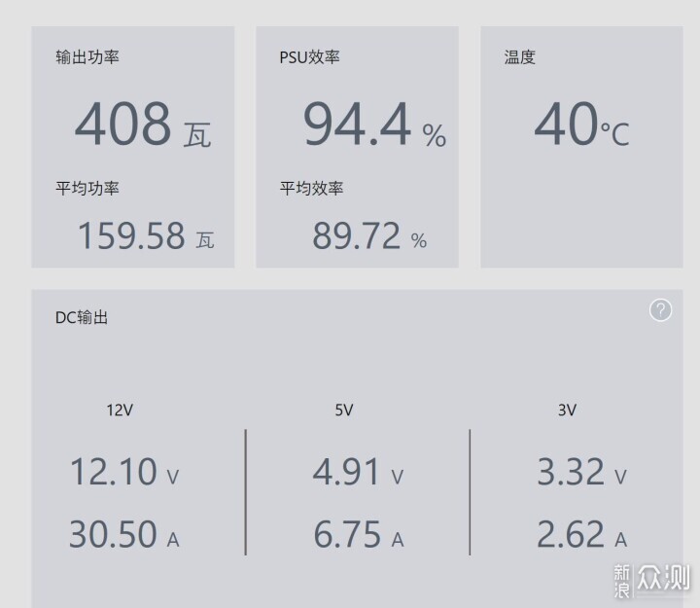Click the Sina Zhongce watermark logo
Image resolution: width=700 pixels, height=608 pixels.
tap(651, 580)
